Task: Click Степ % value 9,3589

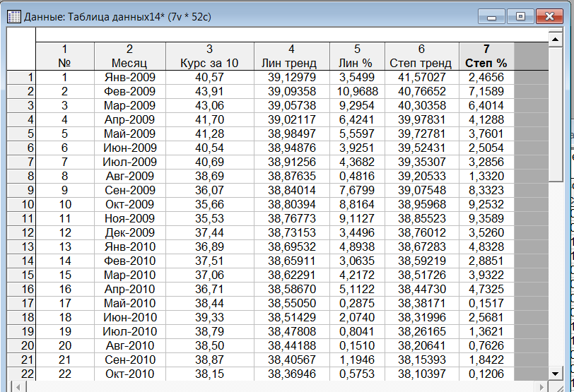Action: point(486,219)
